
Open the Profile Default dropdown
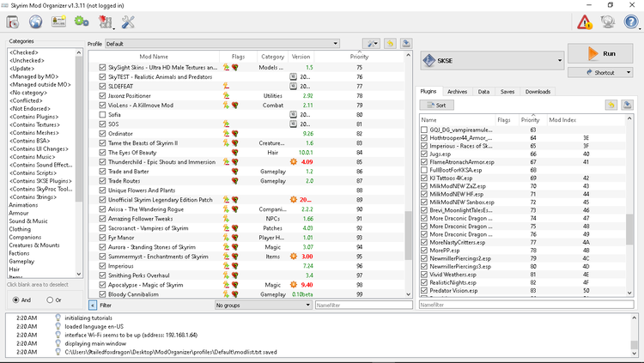pyautogui.click(x=222, y=44)
